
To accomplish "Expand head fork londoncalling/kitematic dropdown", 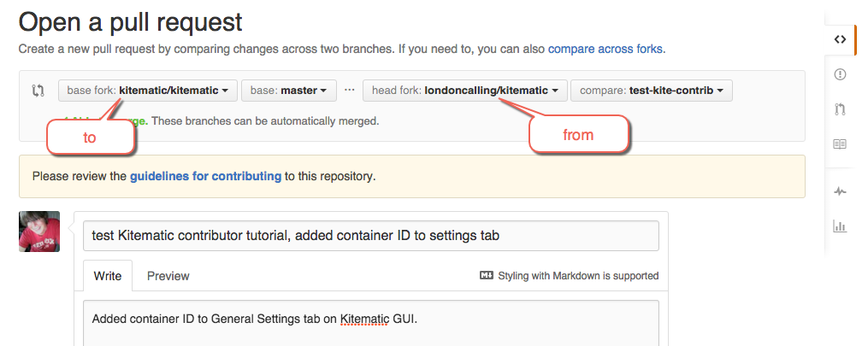I will point(464,91).
